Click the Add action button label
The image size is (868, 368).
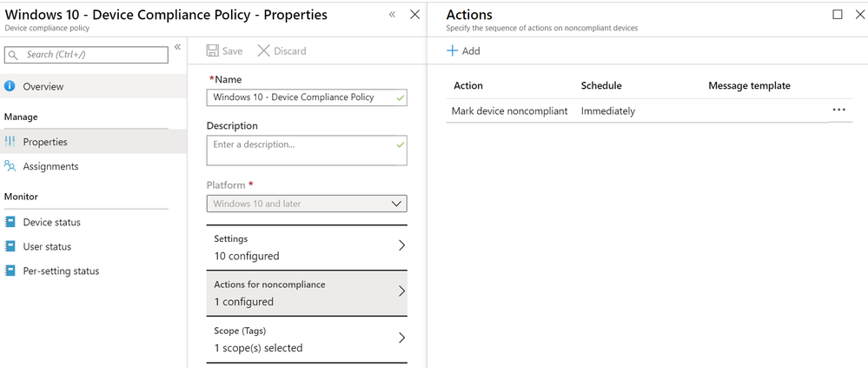(471, 51)
